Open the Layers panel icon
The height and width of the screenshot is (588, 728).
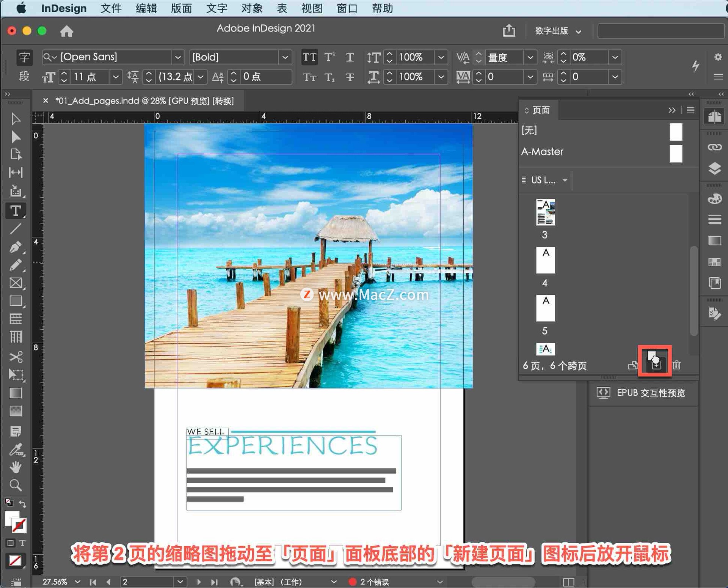pyautogui.click(x=714, y=168)
